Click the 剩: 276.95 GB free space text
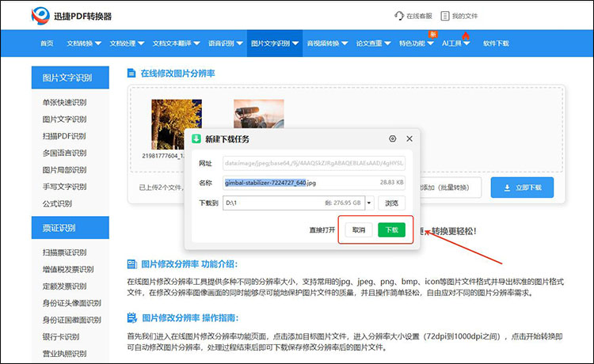 (343, 203)
